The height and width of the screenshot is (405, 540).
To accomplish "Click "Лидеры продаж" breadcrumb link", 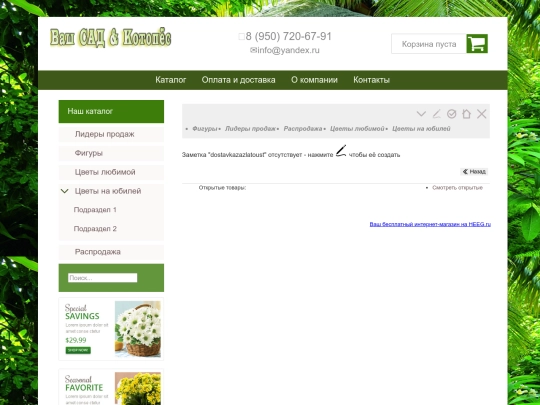I will (250, 128).
